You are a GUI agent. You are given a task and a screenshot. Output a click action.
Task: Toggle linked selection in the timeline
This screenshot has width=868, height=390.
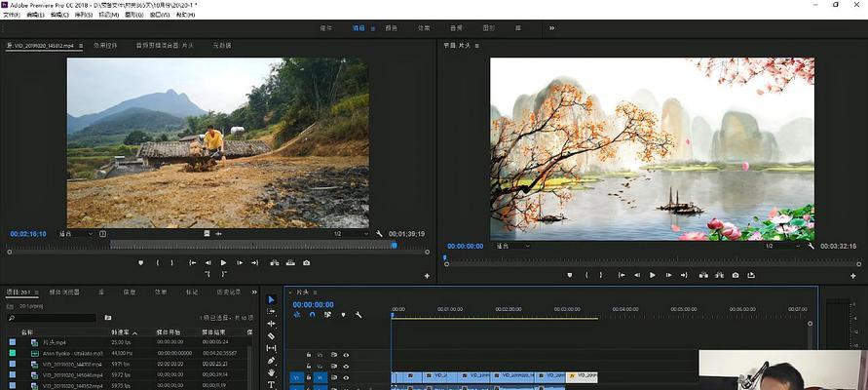pyautogui.click(x=327, y=315)
